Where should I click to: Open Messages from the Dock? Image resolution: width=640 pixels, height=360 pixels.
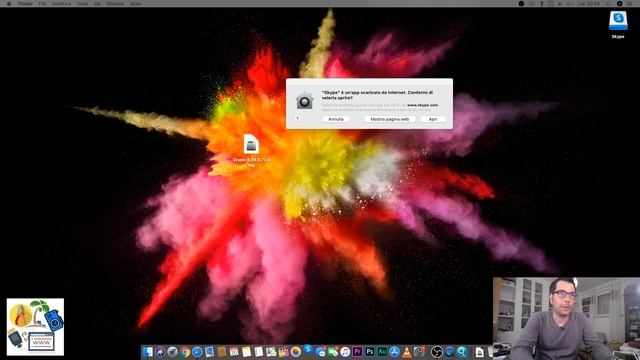click(x=321, y=352)
